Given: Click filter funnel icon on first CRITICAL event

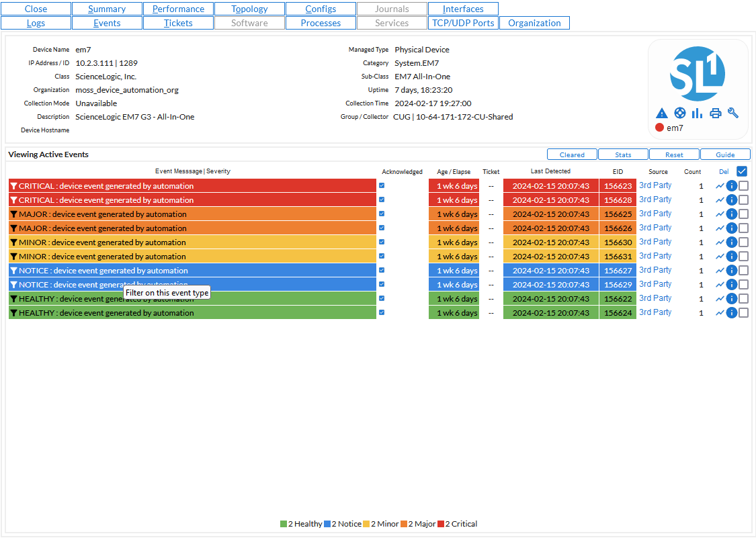Looking at the screenshot, I should [14, 186].
